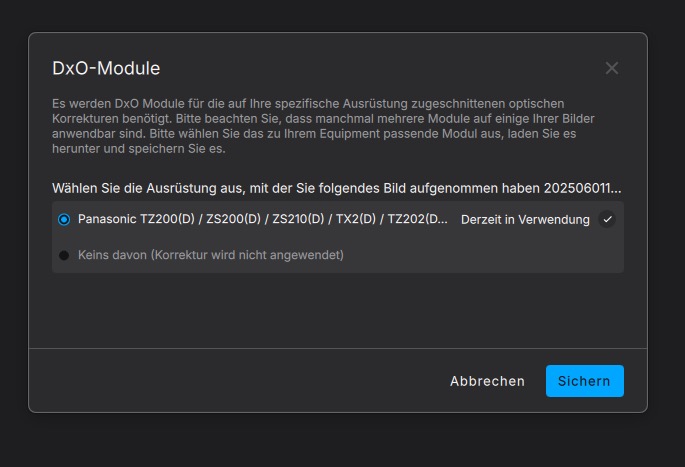Image resolution: width=685 pixels, height=467 pixels.
Task: Click the description paragraph starting 'Es werden DxO Module'
Action: [323, 126]
